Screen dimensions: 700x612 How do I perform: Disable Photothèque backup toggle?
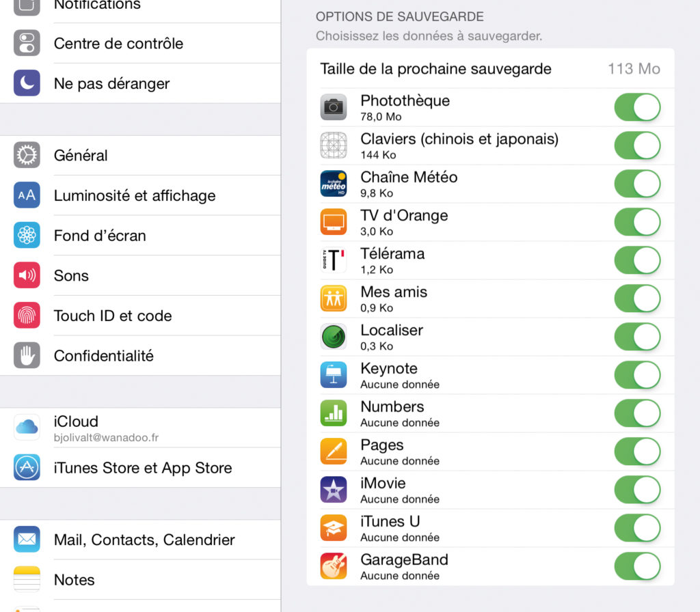point(637,107)
